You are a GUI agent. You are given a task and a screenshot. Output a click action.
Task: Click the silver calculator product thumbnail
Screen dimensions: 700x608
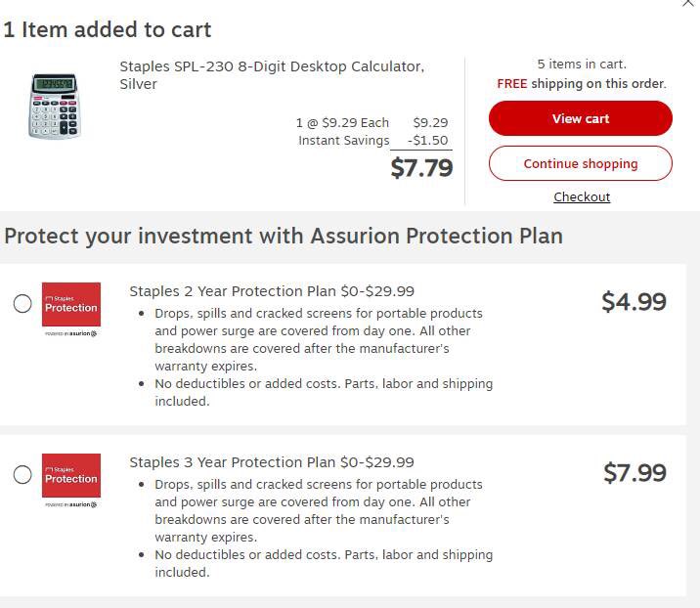point(53,107)
